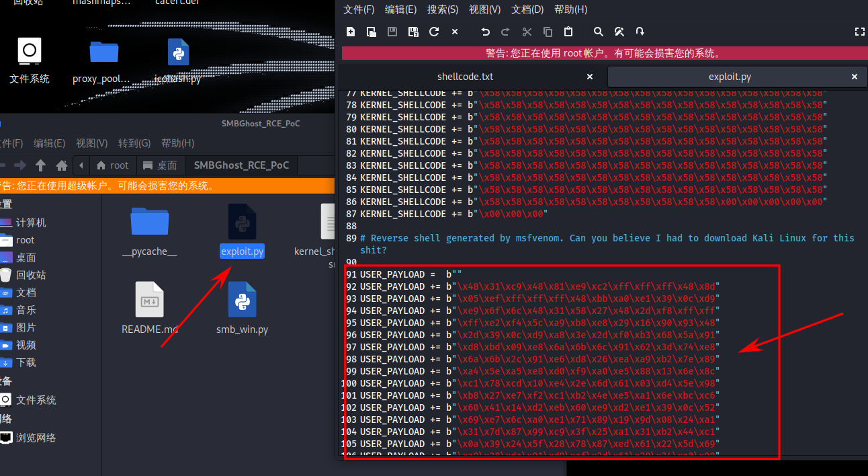This screenshot has height=476, width=868.
Task: Cut selection with the scissors icon
Action: coord(527,32)
